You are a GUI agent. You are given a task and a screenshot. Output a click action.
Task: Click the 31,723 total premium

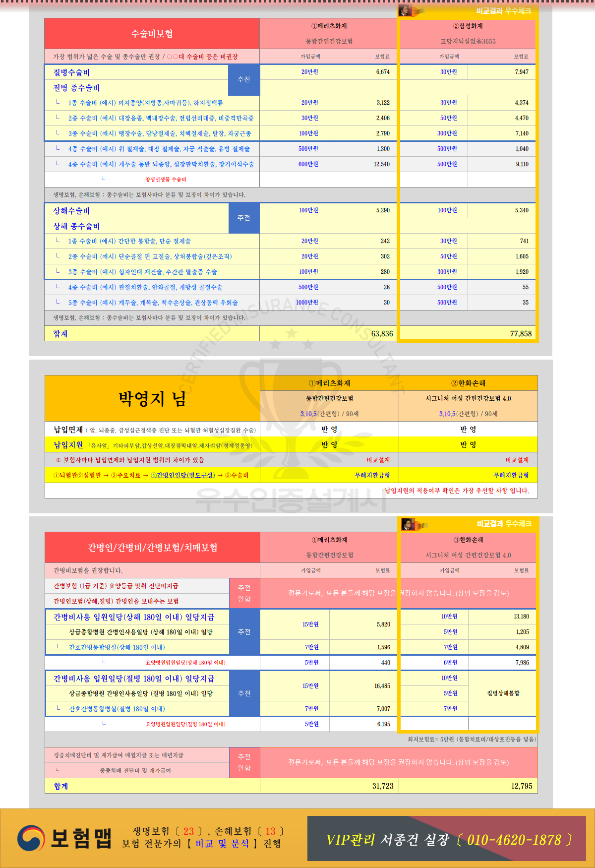click(383, 786)
